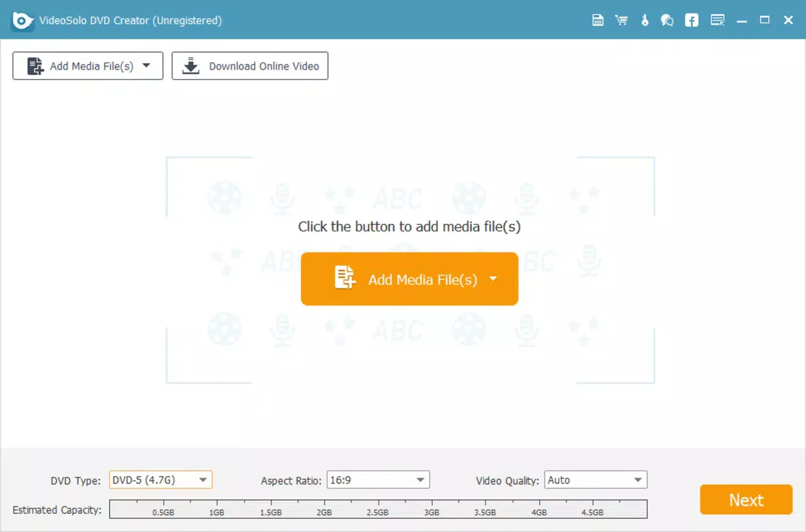This screenshot has height=532, width=806.
Task: Expand the toolbar Add Media File(s) arrow
Action: tap(146, 66)
